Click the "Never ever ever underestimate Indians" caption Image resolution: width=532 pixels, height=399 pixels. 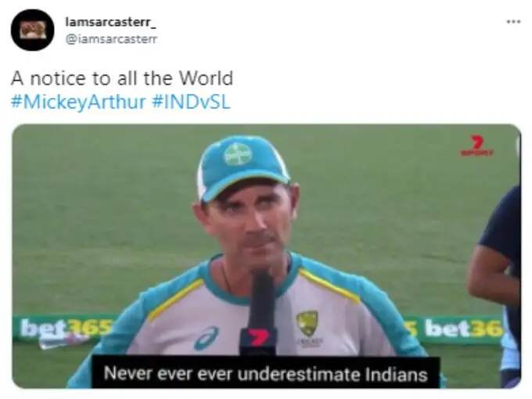[266, 374]
